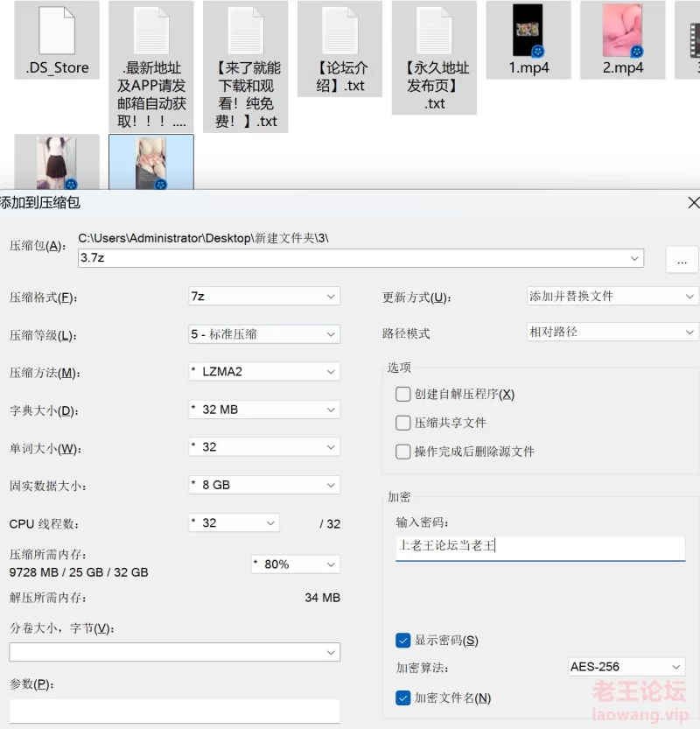Image resolution: width=700 pixels, height=729 pixels.
Task: Click the 9728 MB / 25 GB / 32 GB memory text
Action: (x=79, y=572)
